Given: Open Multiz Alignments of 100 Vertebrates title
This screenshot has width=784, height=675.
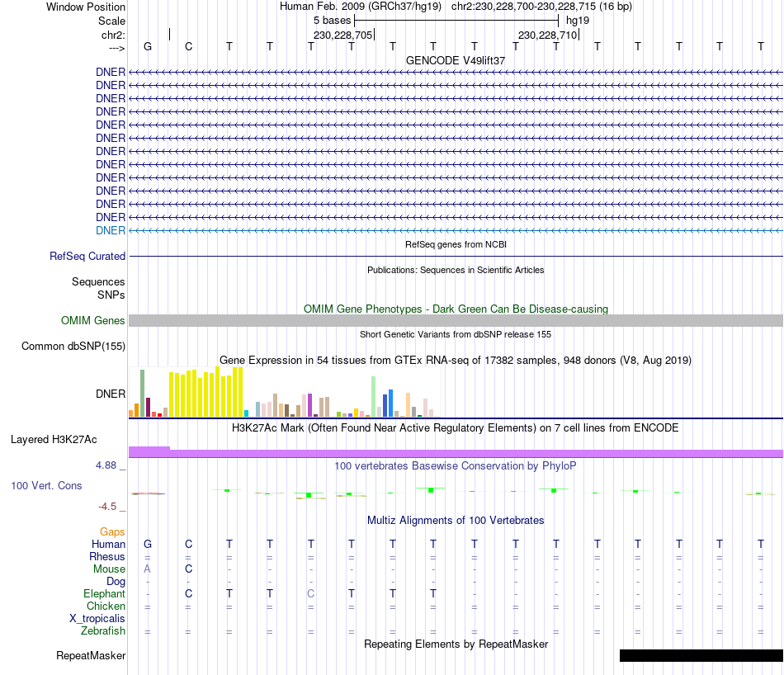Looking at the screenshot, I should (x=456, y=521).
